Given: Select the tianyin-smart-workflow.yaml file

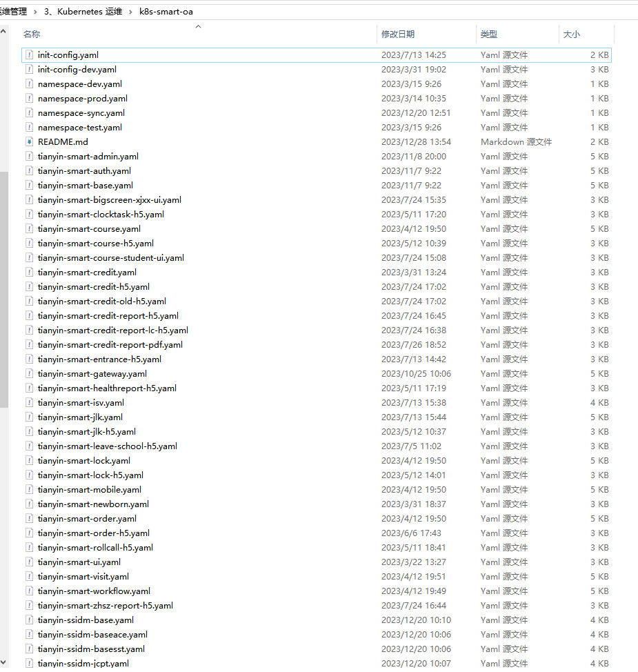Looking at the screenshot, I should [94, 591].
